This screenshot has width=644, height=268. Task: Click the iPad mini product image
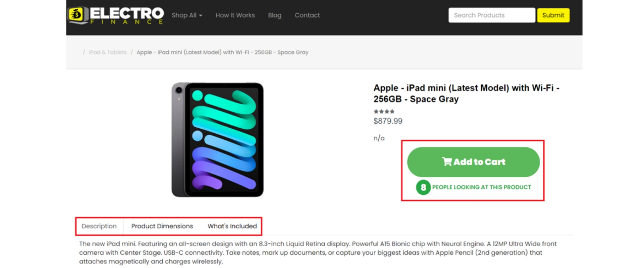(x=217, y=140)
